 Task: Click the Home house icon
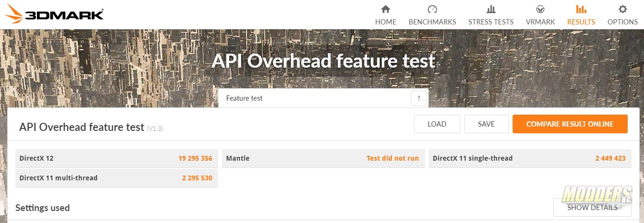pos(385,9)
